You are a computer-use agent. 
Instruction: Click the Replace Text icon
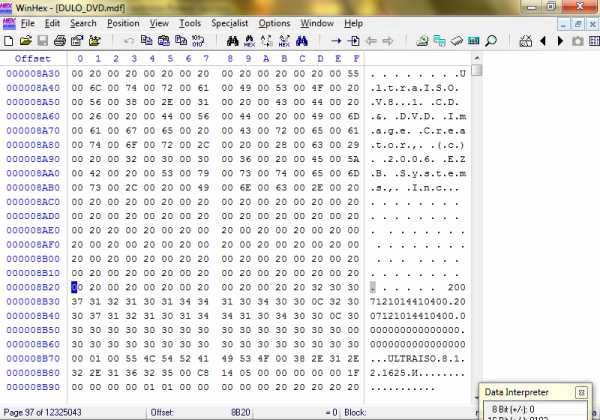(267, 41)
